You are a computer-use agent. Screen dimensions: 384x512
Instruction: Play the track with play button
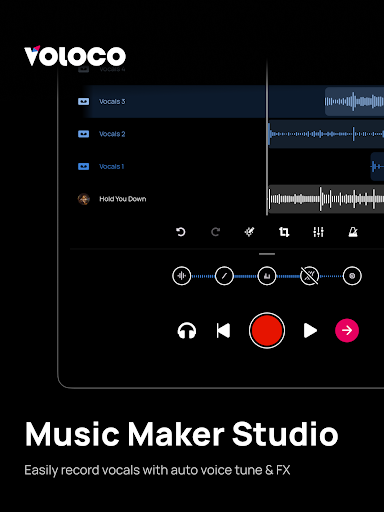[310, 331]
